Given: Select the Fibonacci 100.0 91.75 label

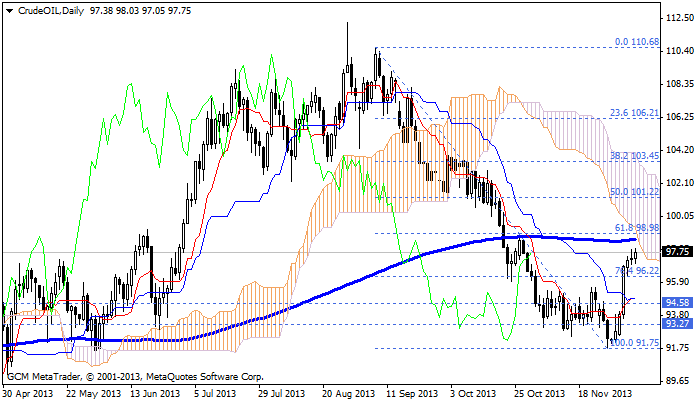Looking at the screenshot, I should click(633, 342).
